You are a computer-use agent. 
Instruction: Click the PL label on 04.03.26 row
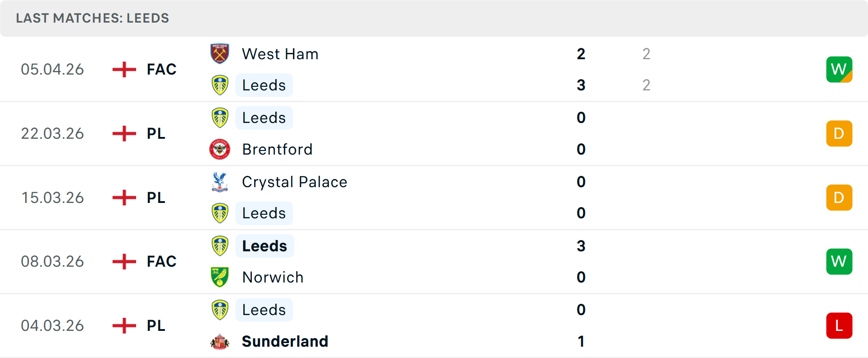(156, 325)
